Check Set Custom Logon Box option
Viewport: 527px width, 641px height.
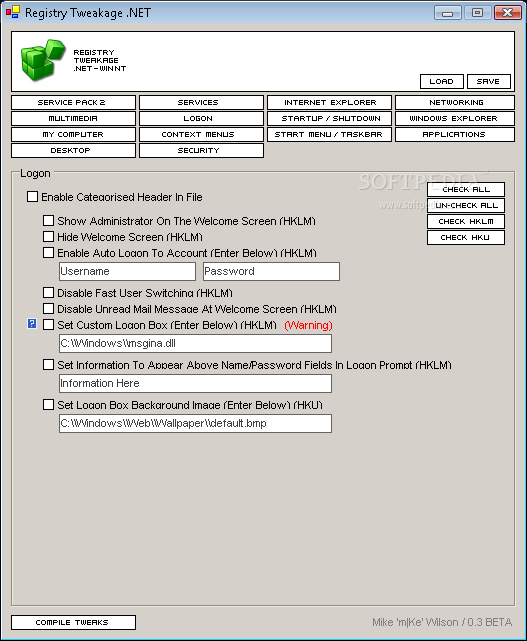[x=49, y=325]
